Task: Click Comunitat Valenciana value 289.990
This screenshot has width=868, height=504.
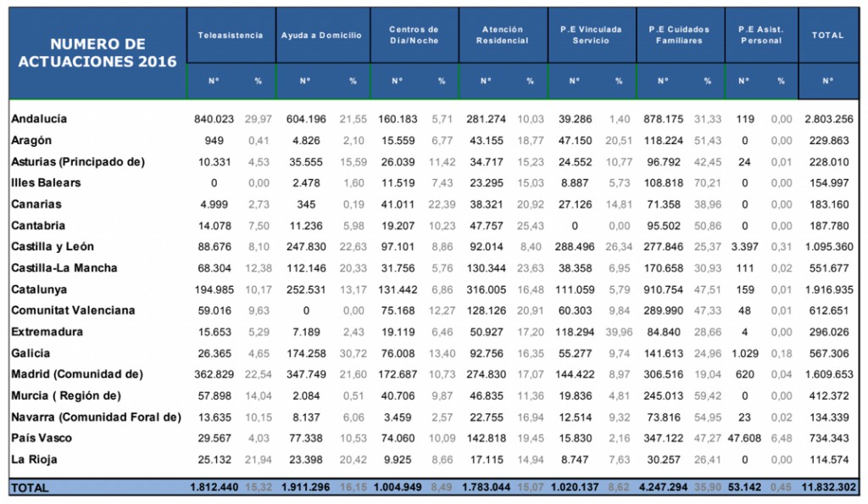Action: (664, 311)
